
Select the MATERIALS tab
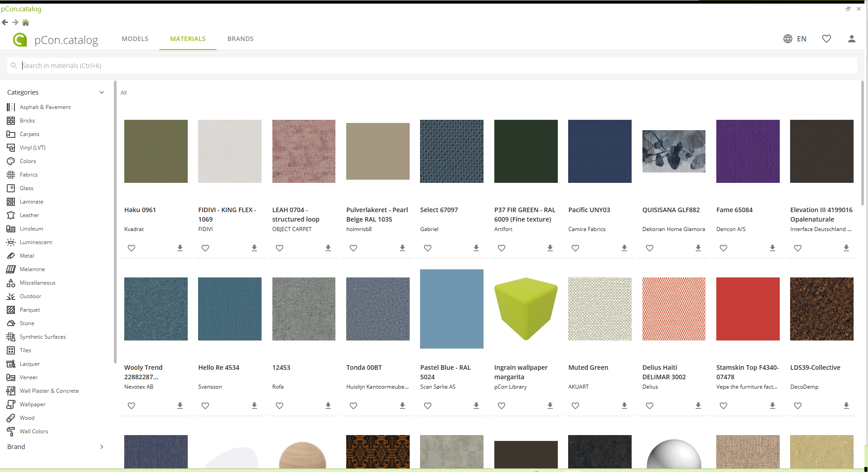188,39
